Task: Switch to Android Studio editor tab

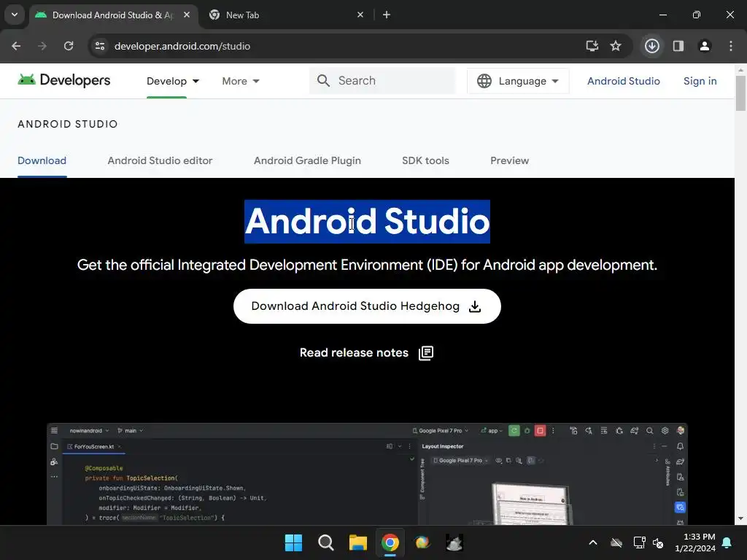Action: tap(160, 160)
